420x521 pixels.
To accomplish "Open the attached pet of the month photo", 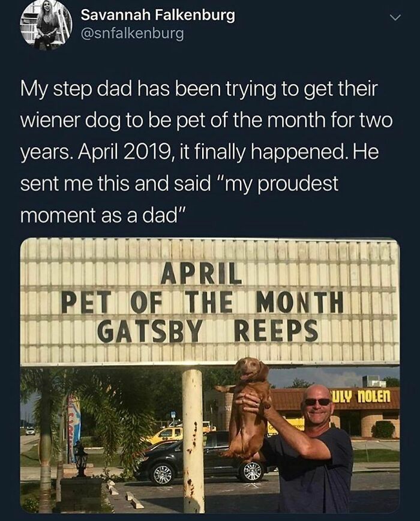I will point(210,376).
